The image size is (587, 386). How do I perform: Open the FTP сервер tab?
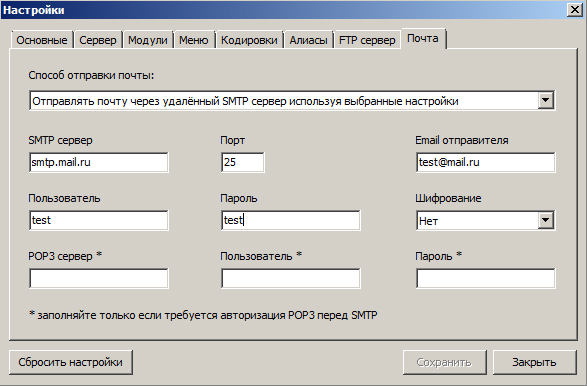point(367,40)
